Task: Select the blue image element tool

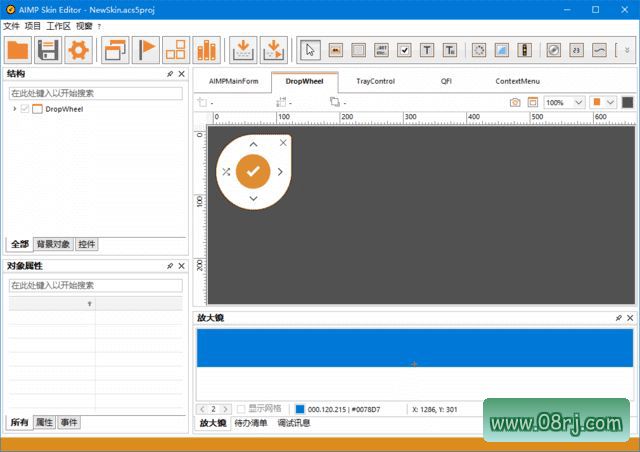Action: 502,50
